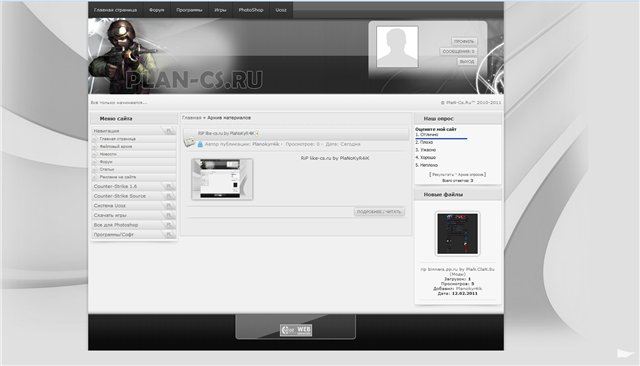640x366 pixels.
Task: Open the rip binners.pp.ru file link
Action: pyautogui.click(x=458, y=270)
